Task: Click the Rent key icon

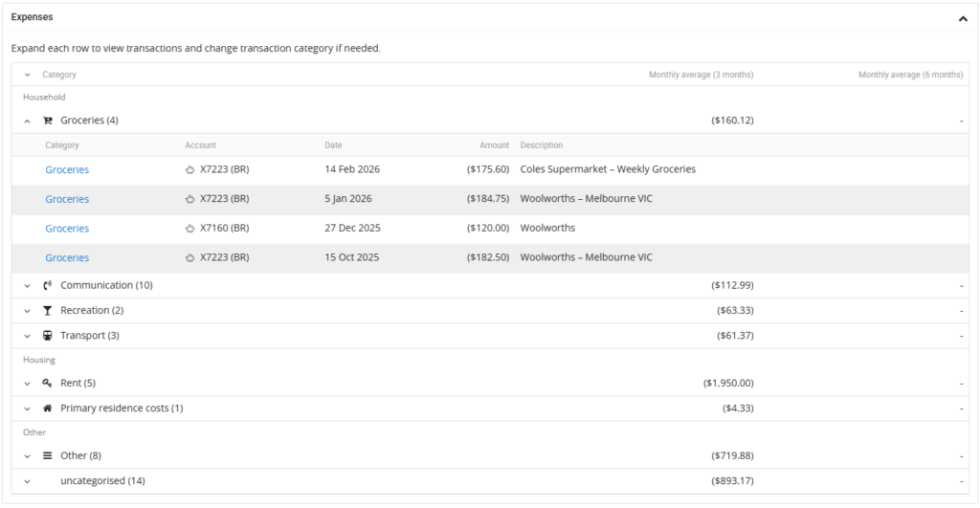Action: (48, 384)
